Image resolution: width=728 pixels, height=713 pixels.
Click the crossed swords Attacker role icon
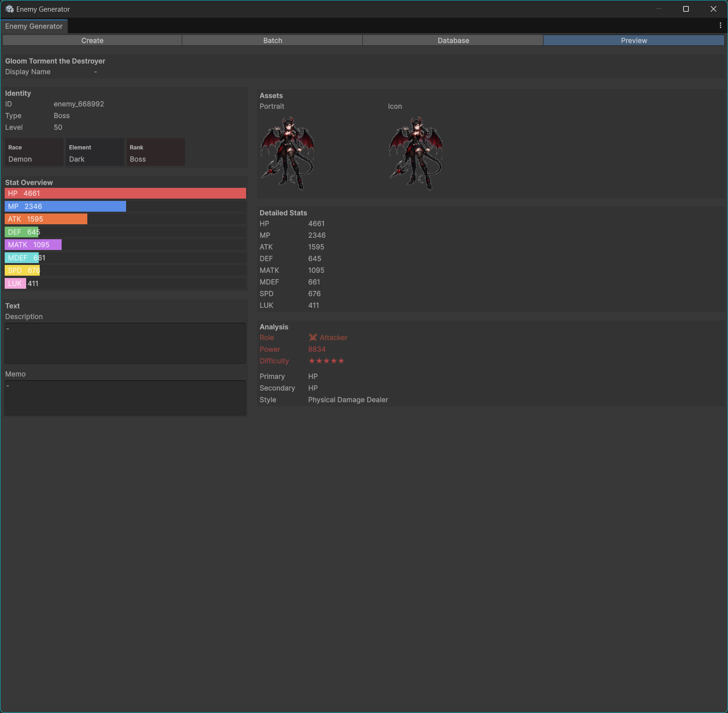pos(313,337)
